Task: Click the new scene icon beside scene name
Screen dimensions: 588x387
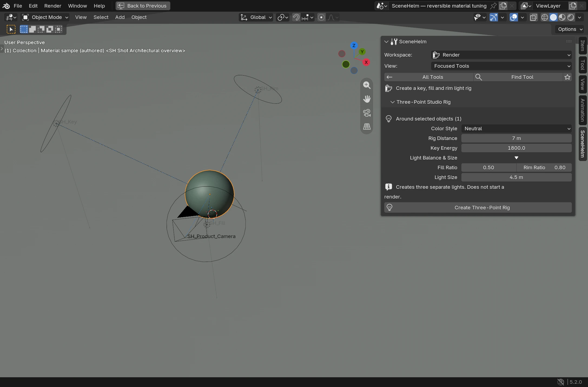Action: [x=503, y=6]
